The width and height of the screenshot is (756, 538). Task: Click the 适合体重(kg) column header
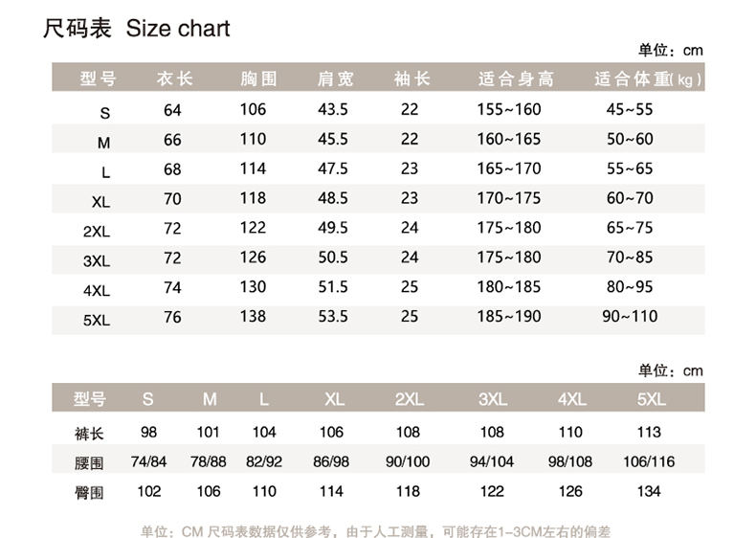(648, 78)
